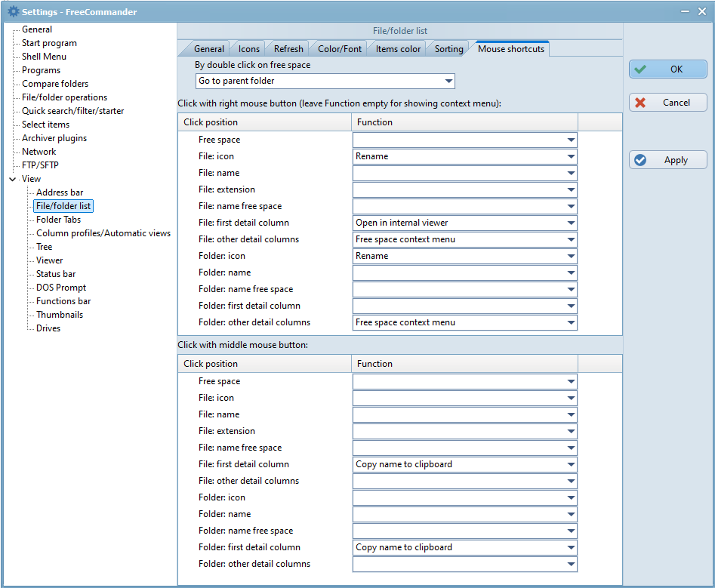Screen dimensions: 715x588
Task: Open Column profiles/Automatic views settings
Action: click(x=103, y=233)
